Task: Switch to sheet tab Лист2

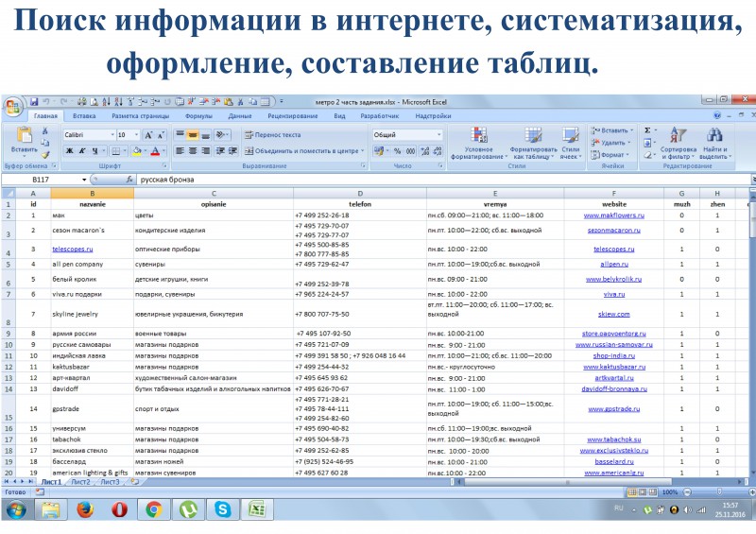Action: (81, 482)
